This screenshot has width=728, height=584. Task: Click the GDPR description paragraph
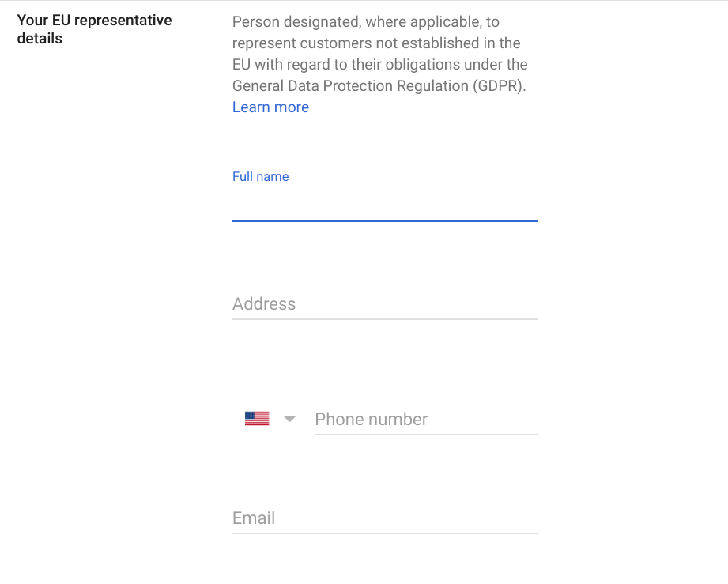click(379, 54)
